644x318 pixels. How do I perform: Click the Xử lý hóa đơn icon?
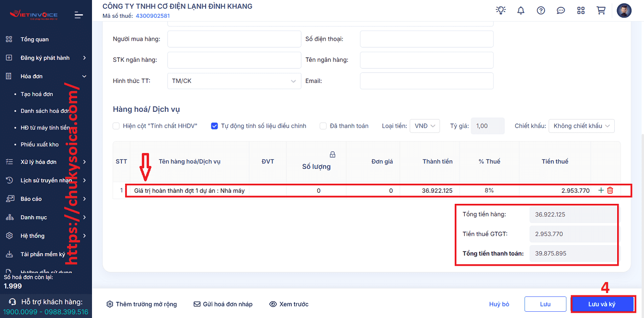pos(9,162)
